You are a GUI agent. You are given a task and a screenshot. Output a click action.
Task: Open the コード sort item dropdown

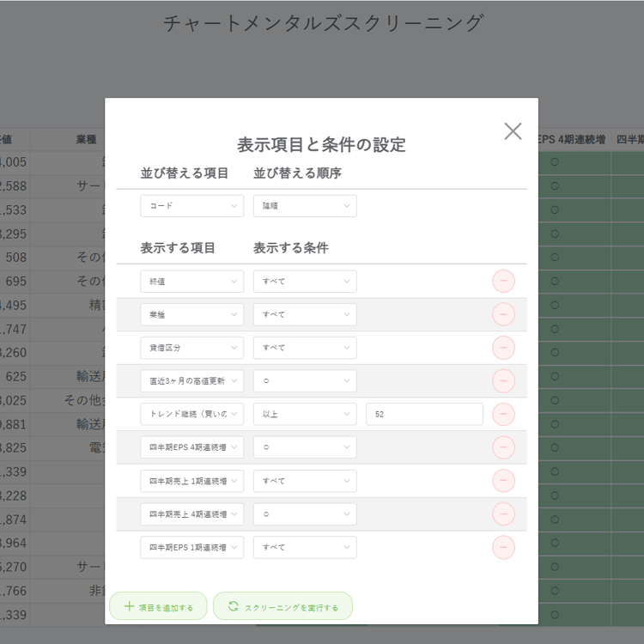pyautogui.click(x=191, y=206)
